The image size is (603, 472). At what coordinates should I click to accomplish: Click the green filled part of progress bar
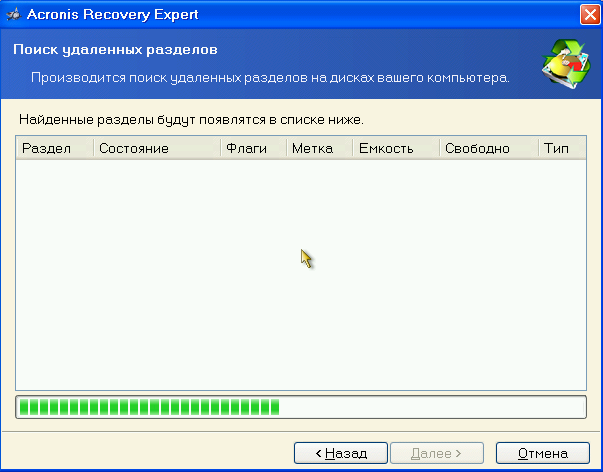[x=150, y=407]
